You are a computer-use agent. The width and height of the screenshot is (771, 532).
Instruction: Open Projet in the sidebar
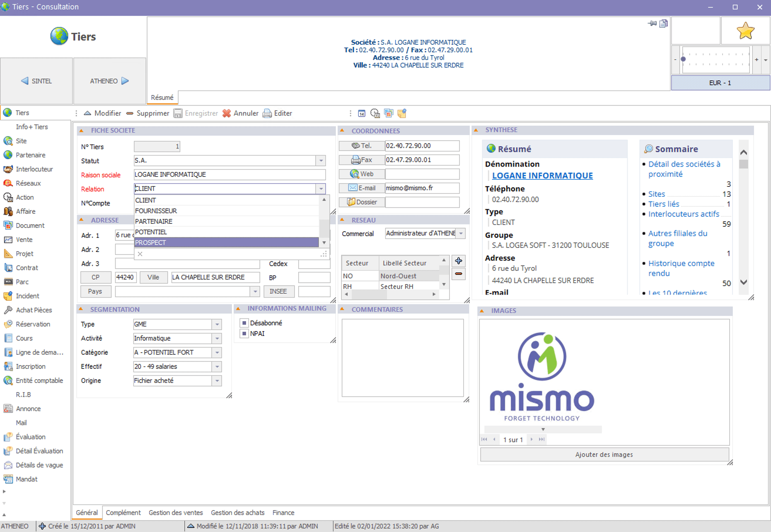tap(24, 254)
